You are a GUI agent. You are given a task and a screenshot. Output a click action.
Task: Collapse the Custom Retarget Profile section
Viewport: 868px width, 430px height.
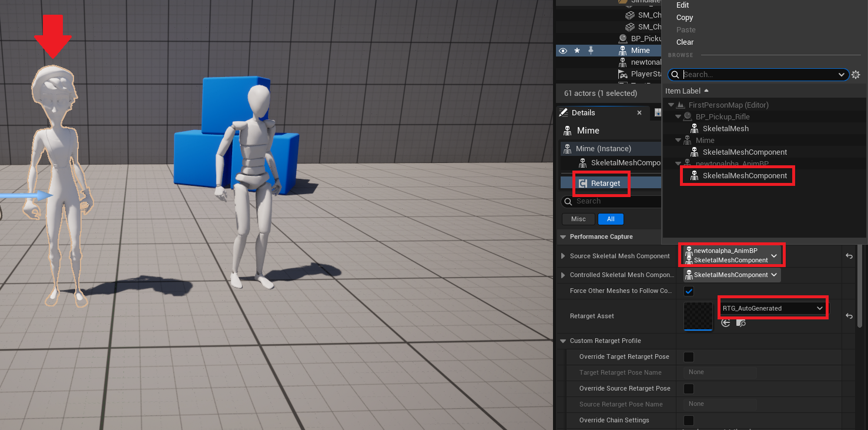pyautogui.click(x=563, y=341)
